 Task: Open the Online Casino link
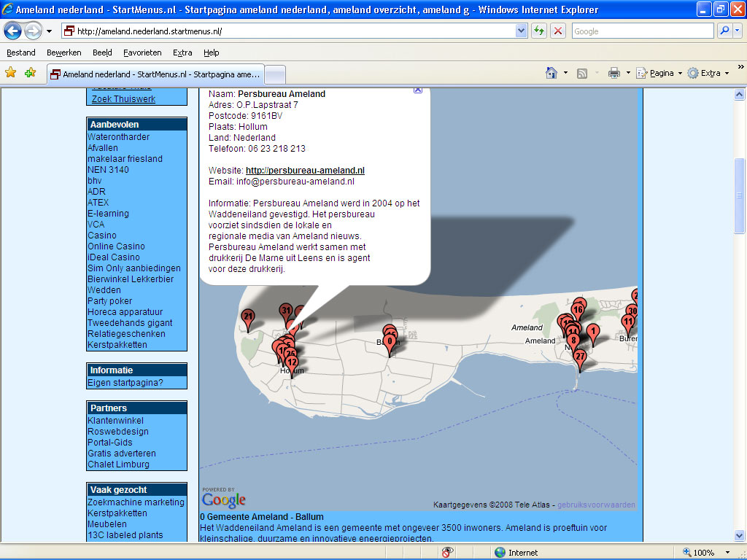click(x=116, y=246)
